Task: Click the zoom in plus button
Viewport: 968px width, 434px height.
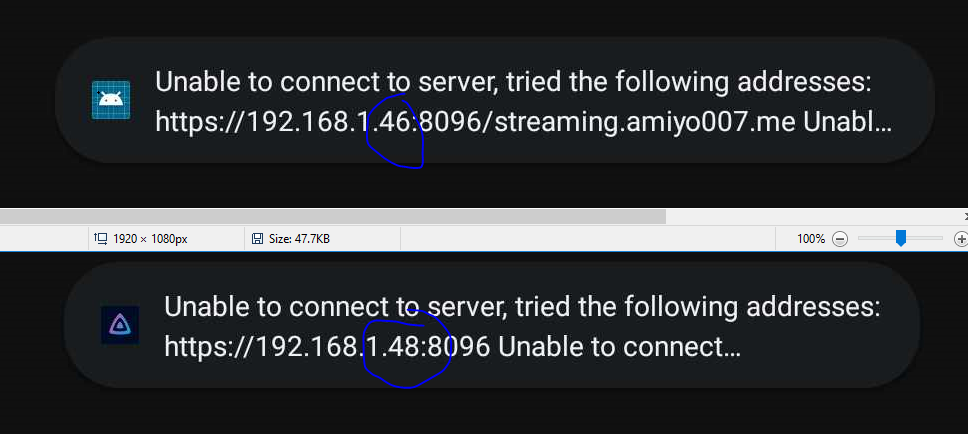Action: pyautogui.click(x=961, y=239)
